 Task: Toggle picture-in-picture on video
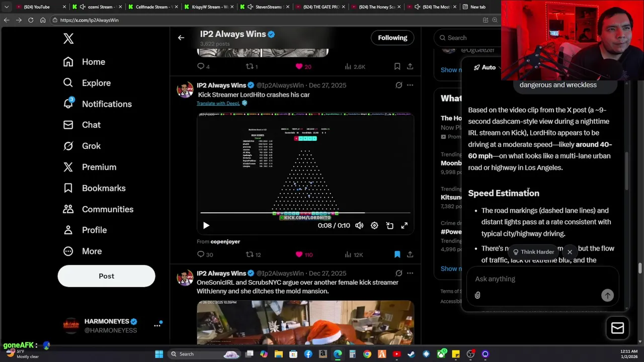point(389,226)
